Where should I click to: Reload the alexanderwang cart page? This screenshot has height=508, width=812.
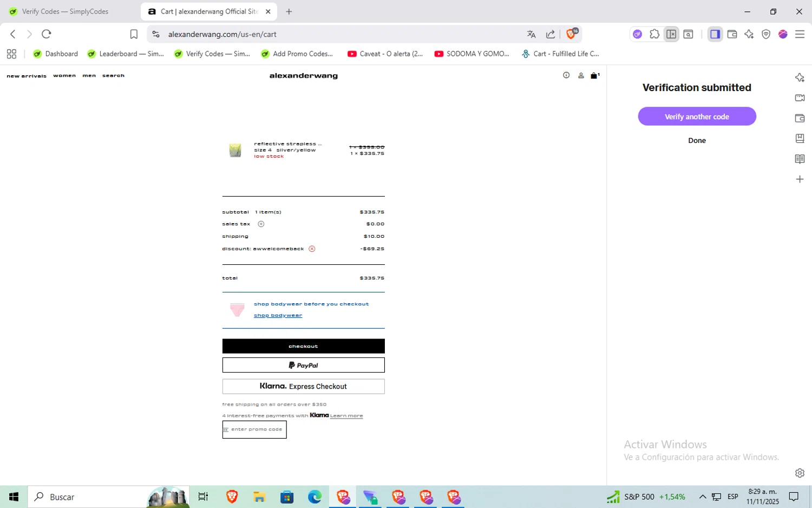pos(47,34)
